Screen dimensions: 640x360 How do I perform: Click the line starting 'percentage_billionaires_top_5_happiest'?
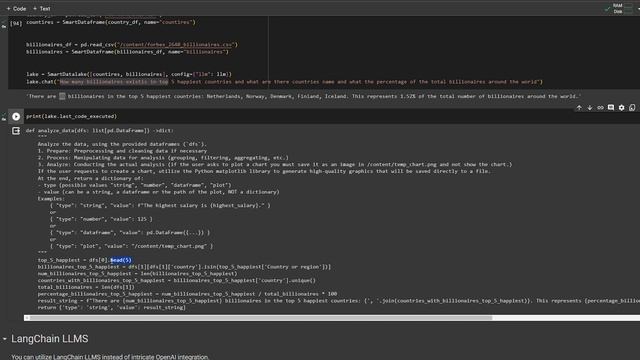(x=187, y=294)
